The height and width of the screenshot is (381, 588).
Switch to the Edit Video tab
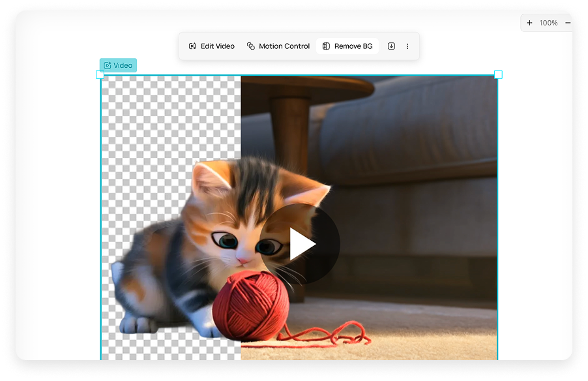[211, 46]
